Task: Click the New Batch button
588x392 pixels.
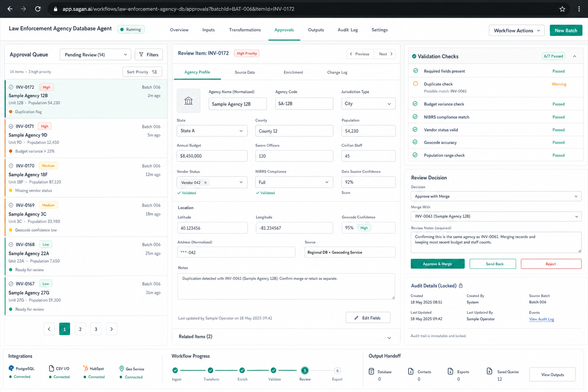Action: click(x=566, y=31)
